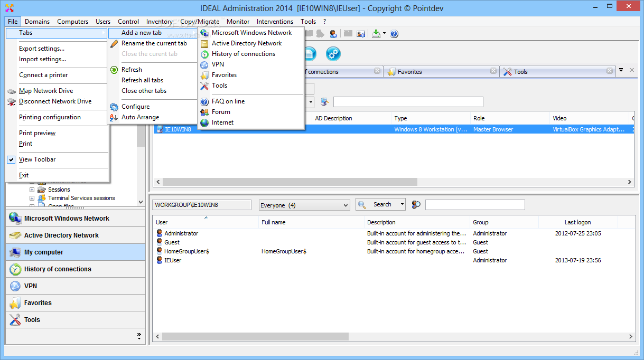Click the green download arrow toolbar icon
This screenshot has width=644, height=360.
tap(376, 34)
